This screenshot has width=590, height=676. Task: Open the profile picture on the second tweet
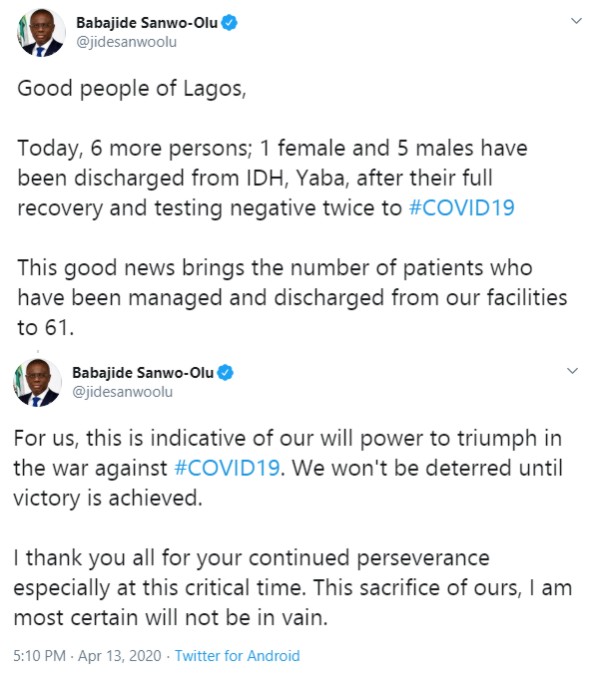pos(37,383)
